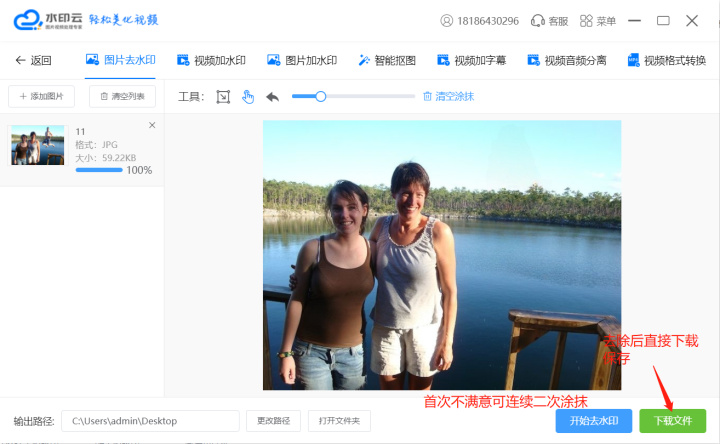Click 清空列表 clear list button
The image size is (720, 444).
point(122,97)
